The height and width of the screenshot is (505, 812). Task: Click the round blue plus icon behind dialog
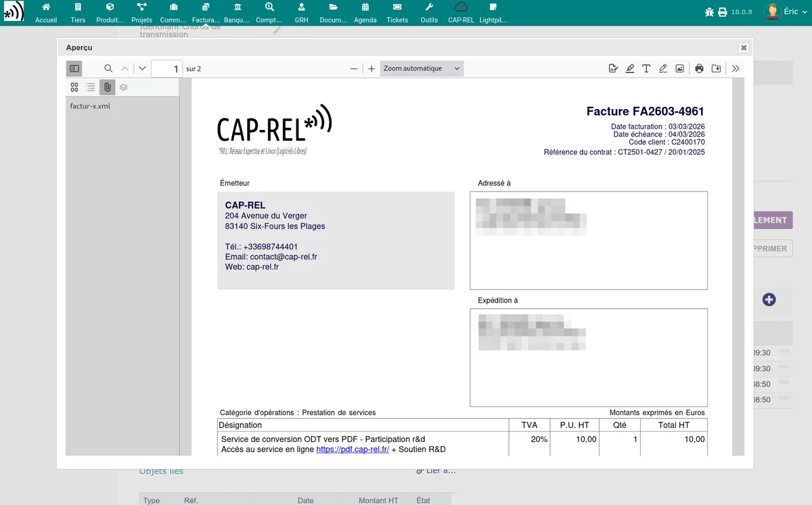click(769, 299)
